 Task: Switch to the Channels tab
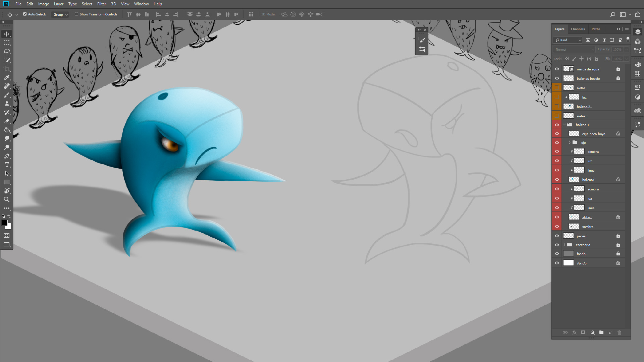pos(578,29)
